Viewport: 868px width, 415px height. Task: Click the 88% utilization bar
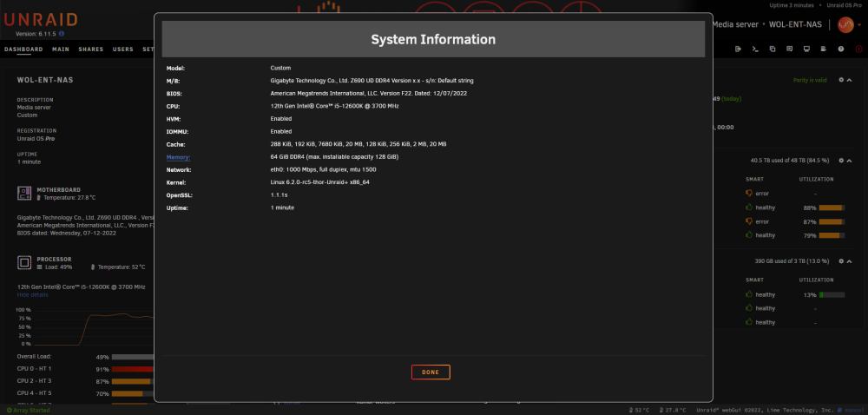[x=832, y=208]
